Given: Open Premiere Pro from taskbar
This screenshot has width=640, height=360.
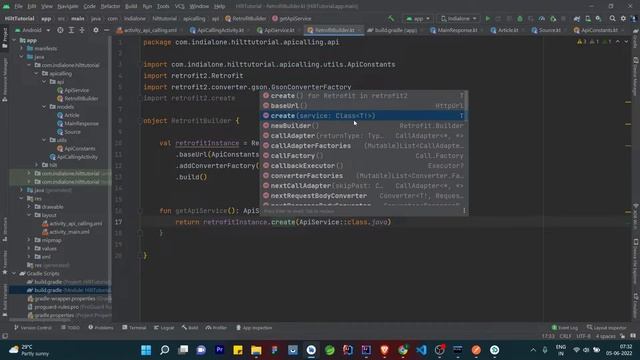Looking at the screenshot, I should pyautogui.click(x=220, y=350).
